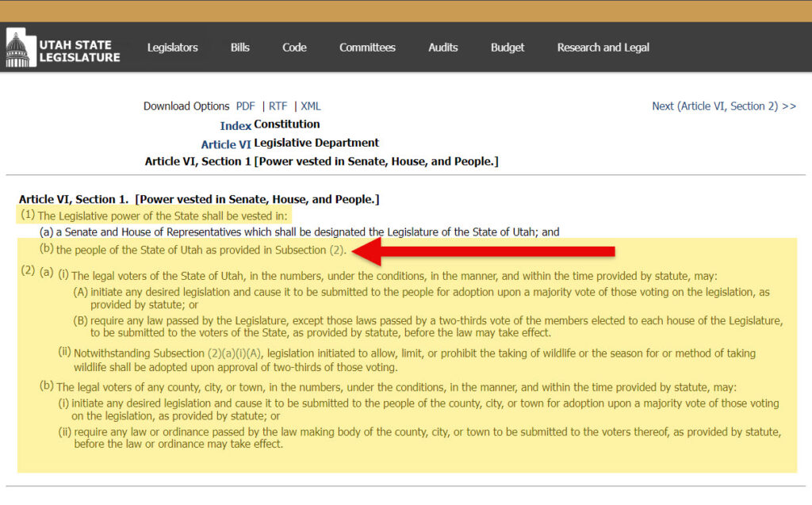Open the Bills navigation item
Screen dimensions: 812x505
[240, 48]
